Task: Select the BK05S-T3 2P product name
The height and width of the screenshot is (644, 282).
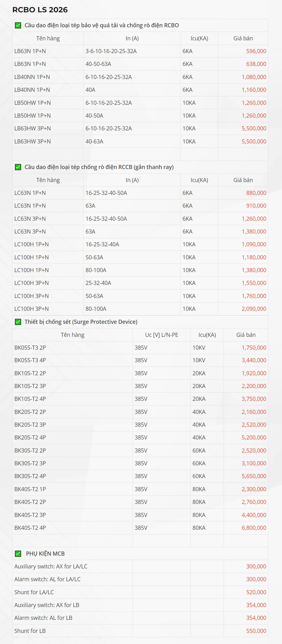Action: 30,347
